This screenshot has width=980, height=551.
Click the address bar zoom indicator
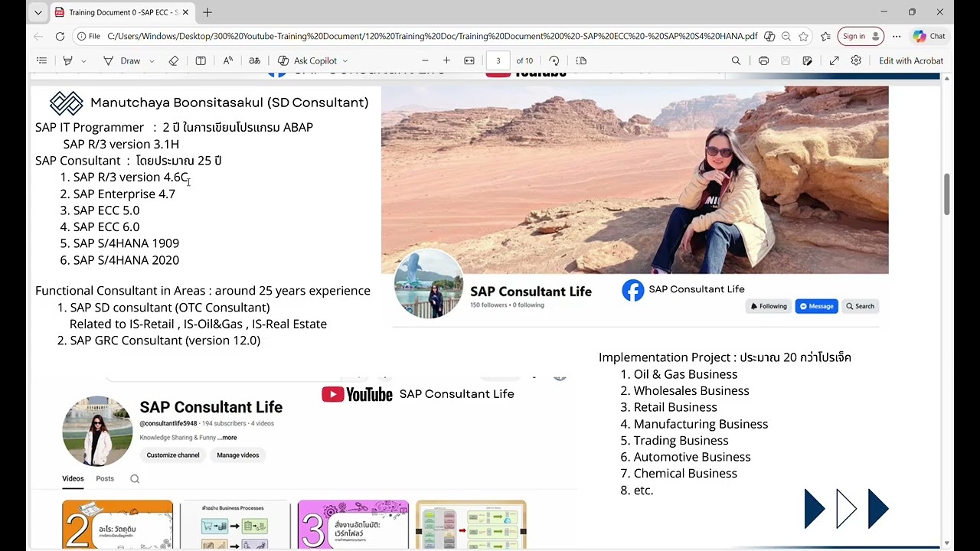click(x=786, y=36)
